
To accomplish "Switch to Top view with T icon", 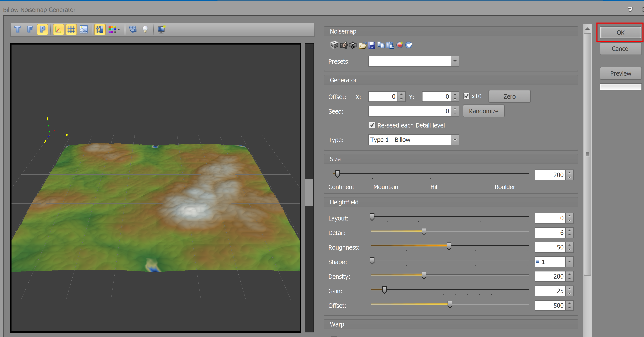I will click(x=17, y=29).
